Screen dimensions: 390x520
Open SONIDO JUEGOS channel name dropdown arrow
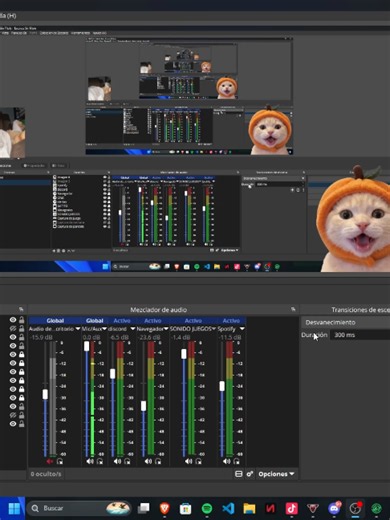click(x=213, y=329)
